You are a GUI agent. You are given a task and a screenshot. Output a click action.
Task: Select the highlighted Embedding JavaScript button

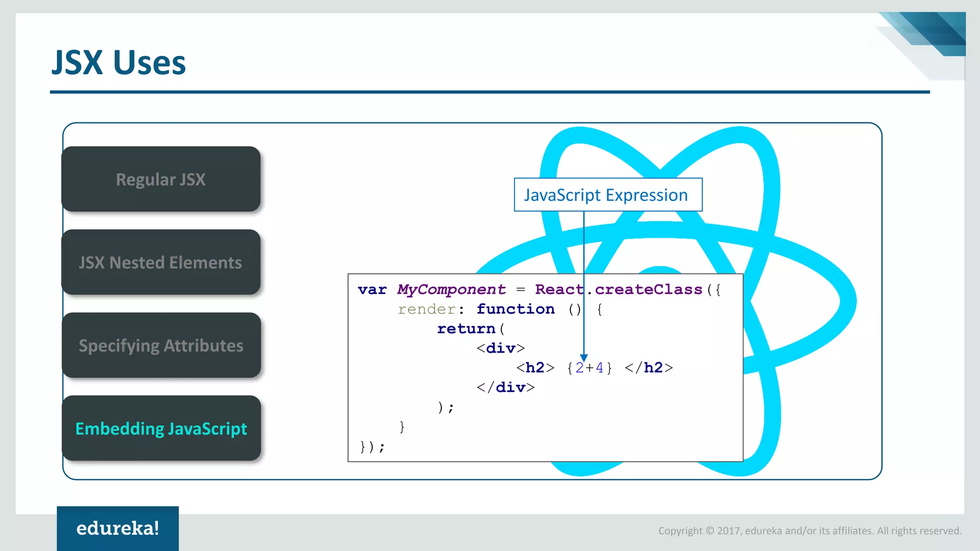pos(161,428)
